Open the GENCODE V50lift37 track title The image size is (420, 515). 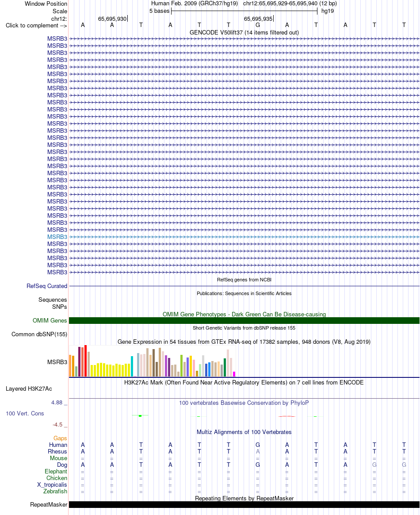244,32
